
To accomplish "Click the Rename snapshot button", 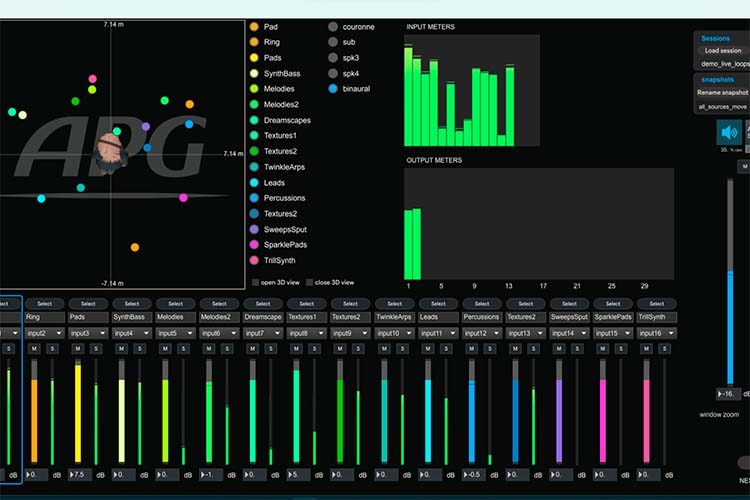I will (722, 92).
